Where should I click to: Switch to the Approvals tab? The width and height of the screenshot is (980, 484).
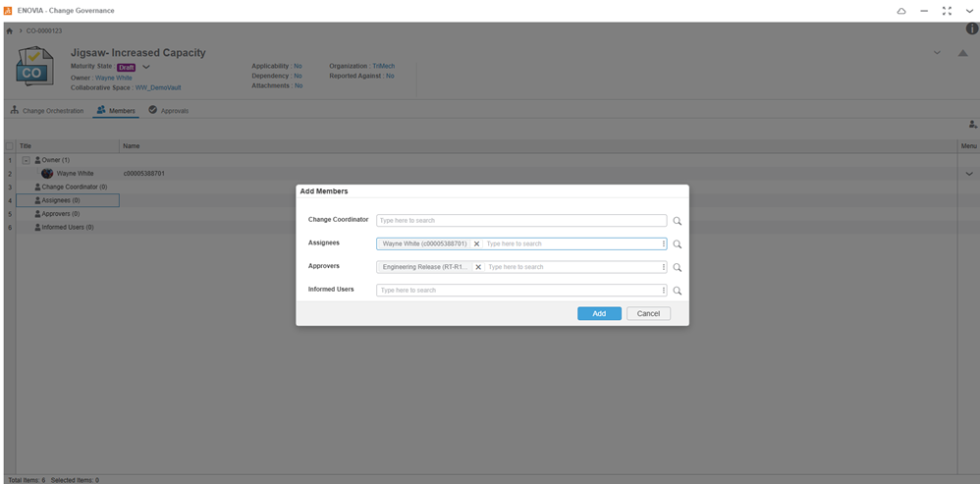click(x=168, y=111)
